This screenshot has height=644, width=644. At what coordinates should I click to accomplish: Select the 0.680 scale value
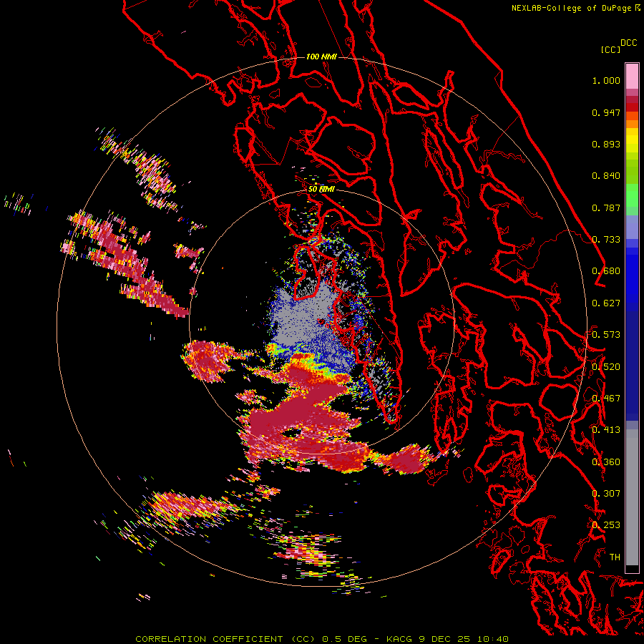coord(606,271)
